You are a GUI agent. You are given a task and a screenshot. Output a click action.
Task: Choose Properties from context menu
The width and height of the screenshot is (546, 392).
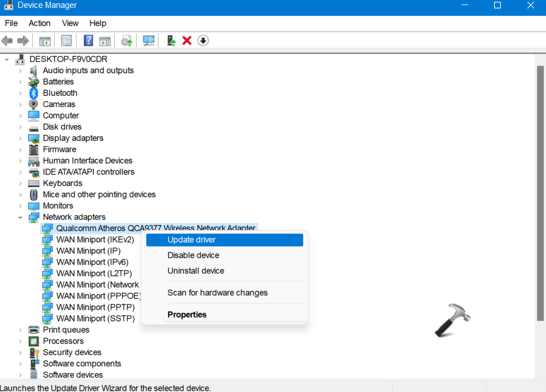click(x=225, y=315)
